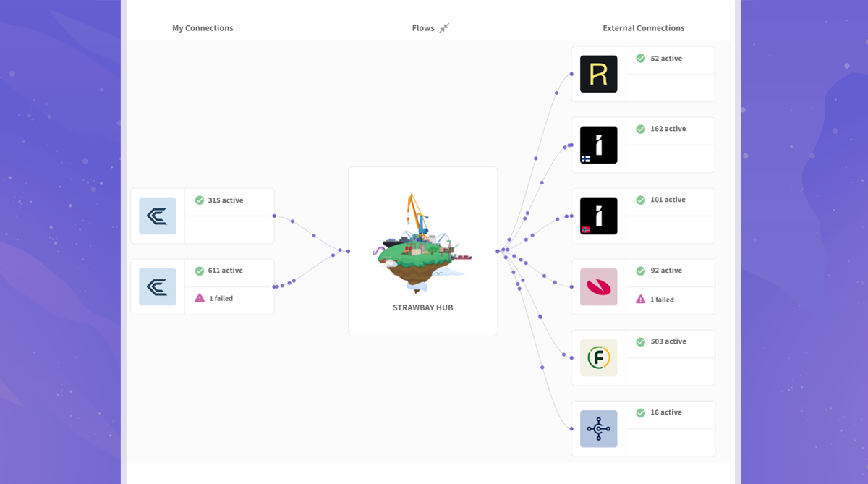Select the top My Connections arrow logo
Image resolution: width=868 pixels, height=484 pixels.
coord(158,216)
